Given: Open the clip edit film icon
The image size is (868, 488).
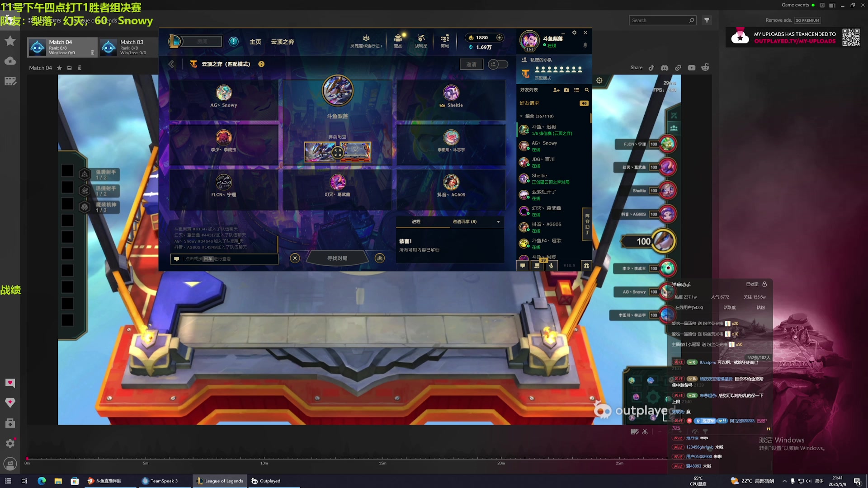Looking at the screenshot, I should click(x=635, y=432).
